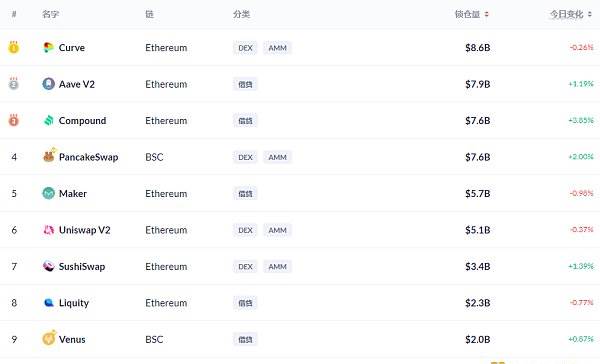Click the pink Uniswap V2 unicorn icon
The image size is (600, 364).
[x=48, y=230]
